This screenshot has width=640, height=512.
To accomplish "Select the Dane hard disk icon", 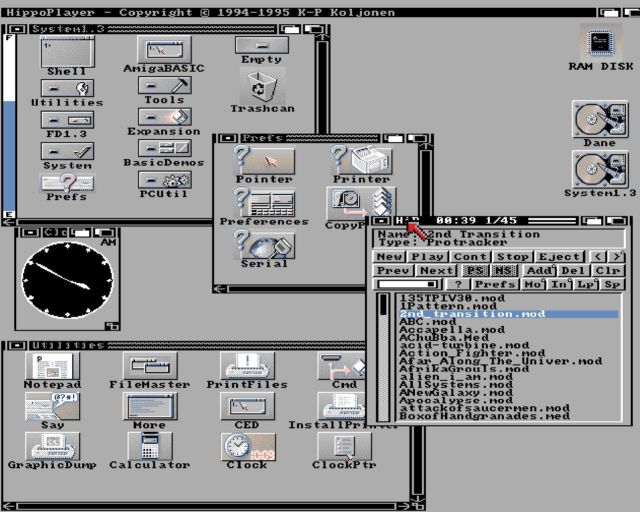I will (600, 119).
